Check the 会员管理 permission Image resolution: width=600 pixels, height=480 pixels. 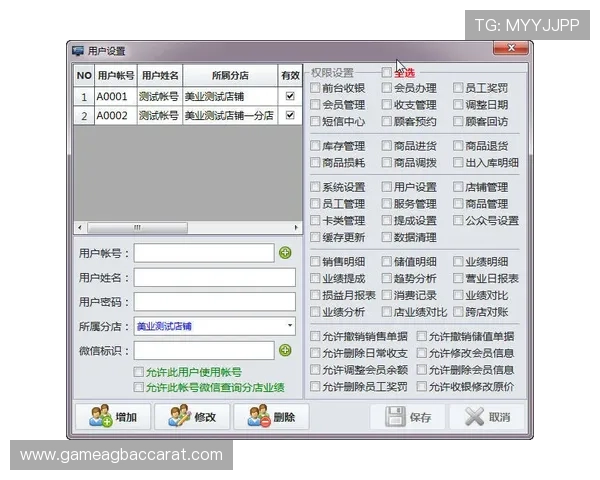(315, 104)
